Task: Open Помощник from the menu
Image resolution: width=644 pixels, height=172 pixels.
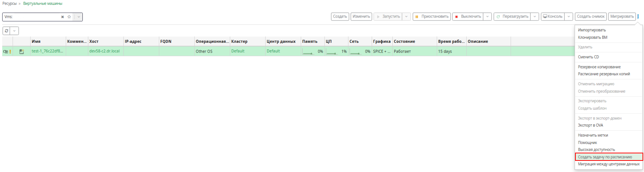Action: (x=587, y=143)
